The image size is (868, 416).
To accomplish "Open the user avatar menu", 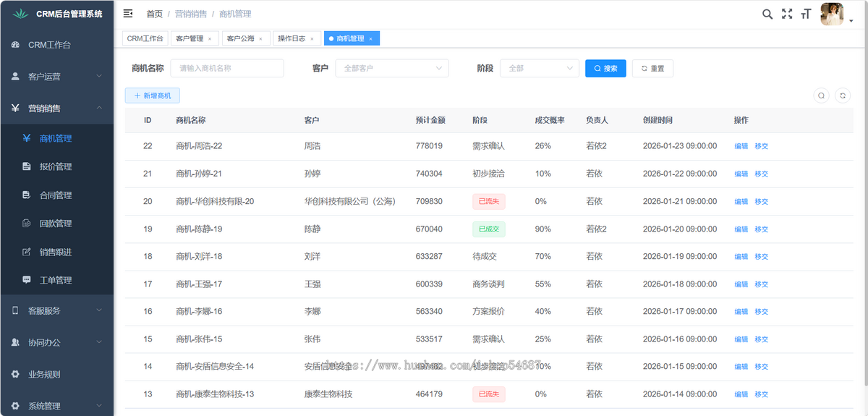I will tap(832, 14).
